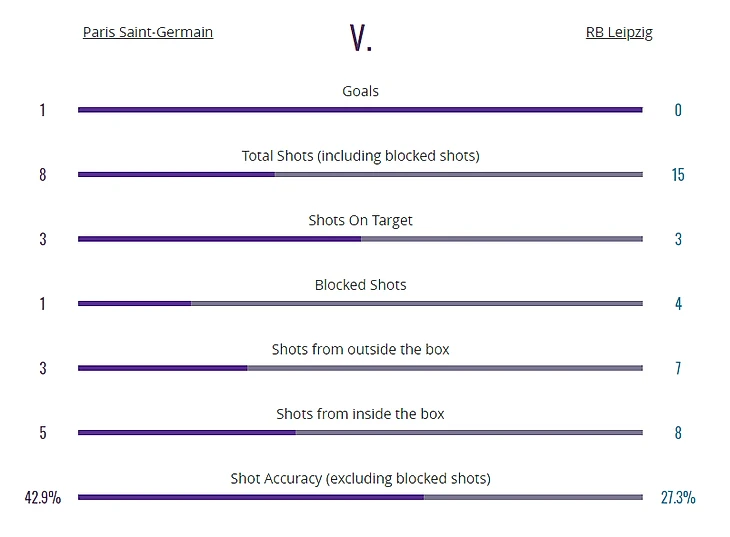
Task: Select the Total Shots (including blocked shots) label
Action: pyautogui.click(x=360, y=156)
